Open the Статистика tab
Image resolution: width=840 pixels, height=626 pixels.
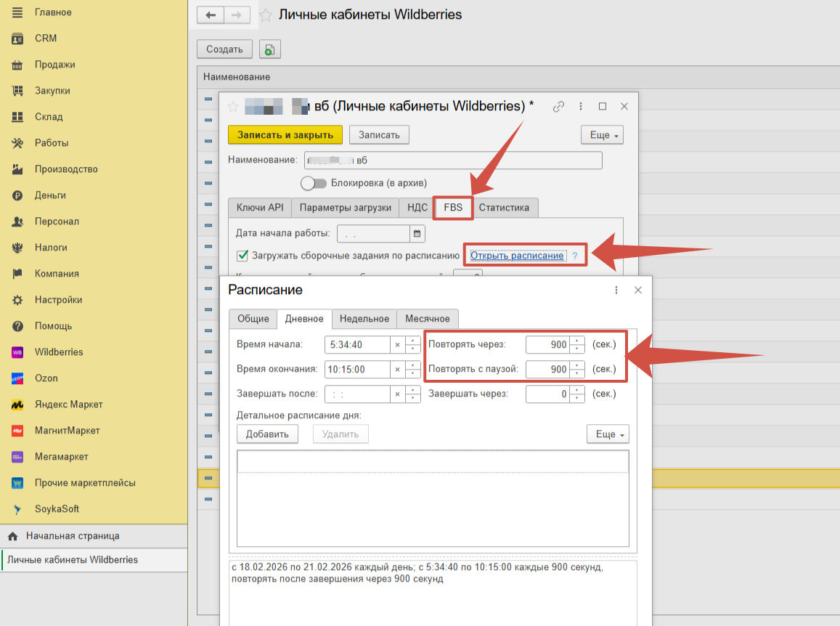(x=504, y=208)
